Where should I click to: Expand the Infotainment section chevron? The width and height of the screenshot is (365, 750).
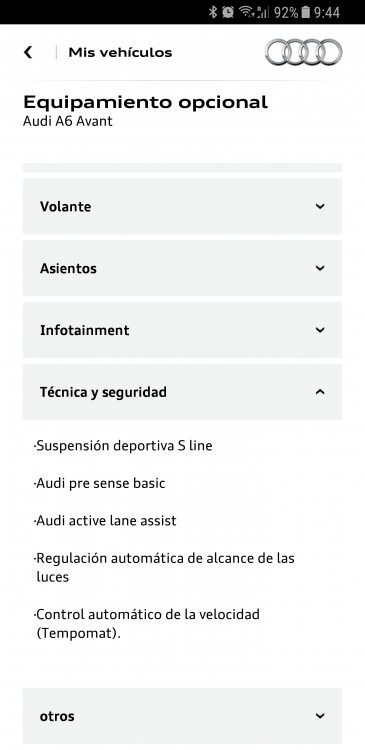coord(320,330)
